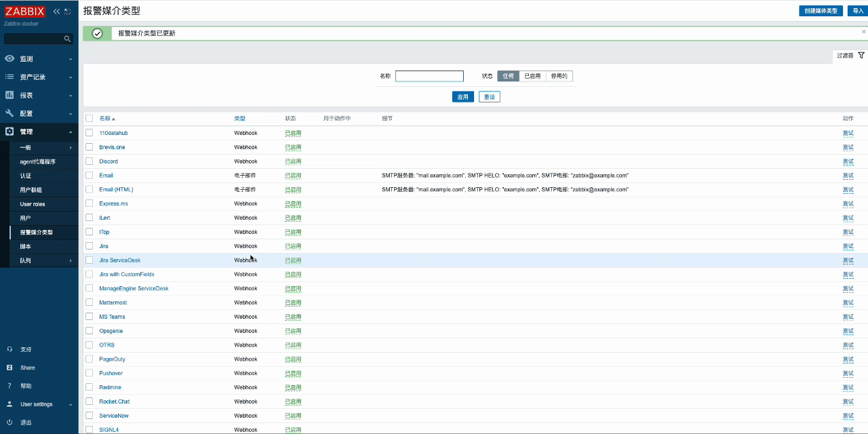The width and height of the screenshot is (868, 434).
Task: Open the PagerDuty media type link
Action: 112,359
